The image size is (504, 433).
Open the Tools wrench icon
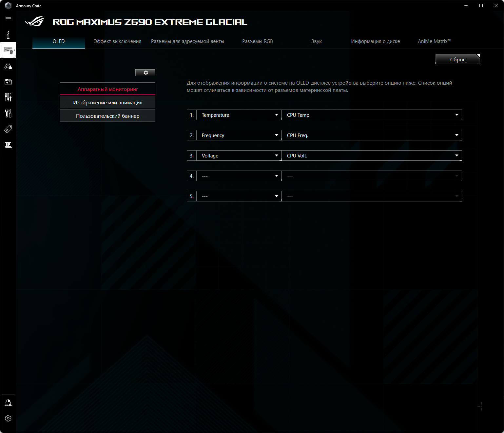click(x=8, y=113)
